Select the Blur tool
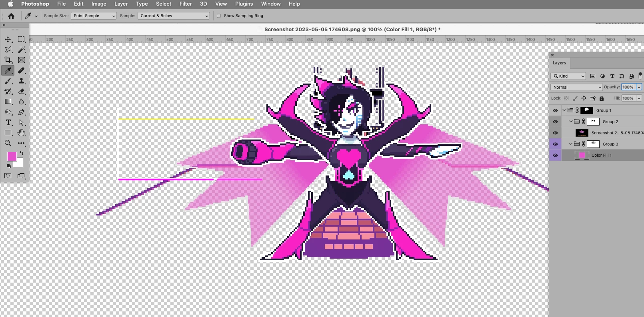This screenshot has height=317, width=644. [22, 102]
